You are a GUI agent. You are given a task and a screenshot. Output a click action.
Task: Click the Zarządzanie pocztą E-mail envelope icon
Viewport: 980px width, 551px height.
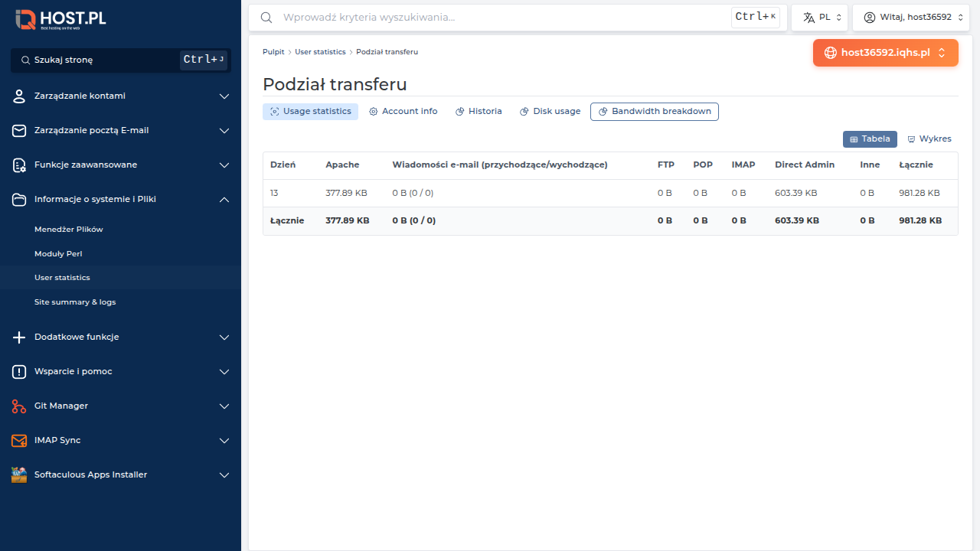click(x=19, y=130)
